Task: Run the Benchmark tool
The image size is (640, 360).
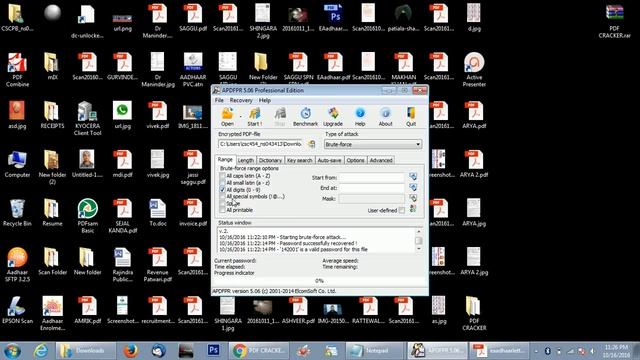Action: coord(305,117)
